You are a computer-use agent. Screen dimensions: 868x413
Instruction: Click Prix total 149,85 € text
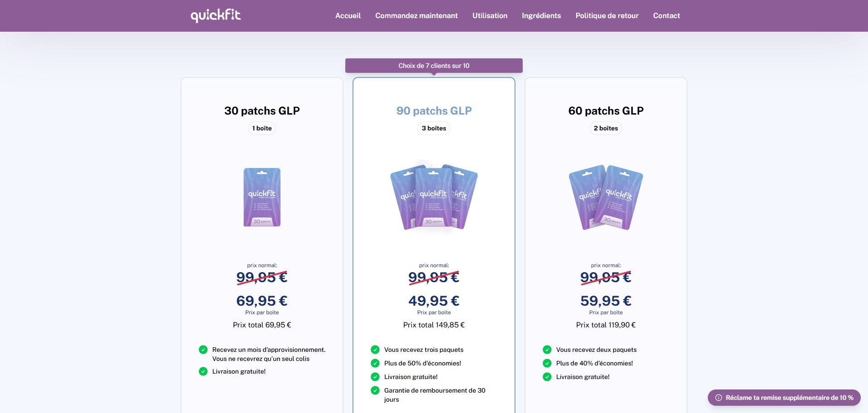[x=434, y=325]
